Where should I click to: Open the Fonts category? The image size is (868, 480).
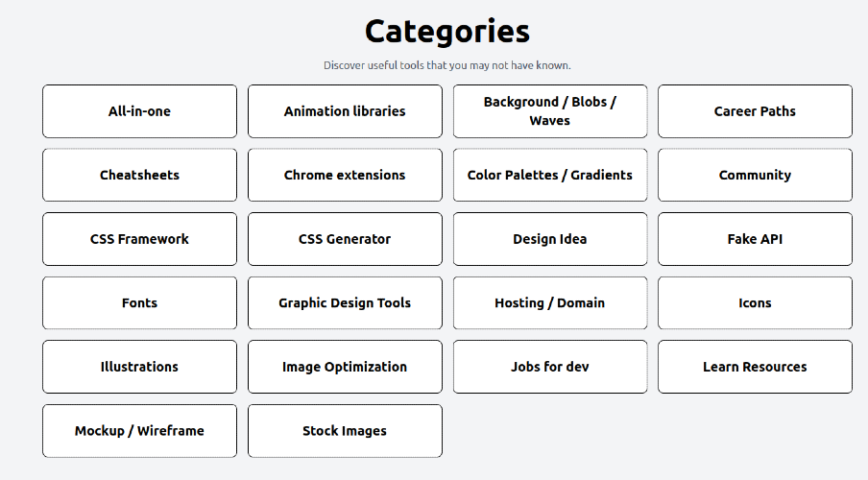(139, 302)
